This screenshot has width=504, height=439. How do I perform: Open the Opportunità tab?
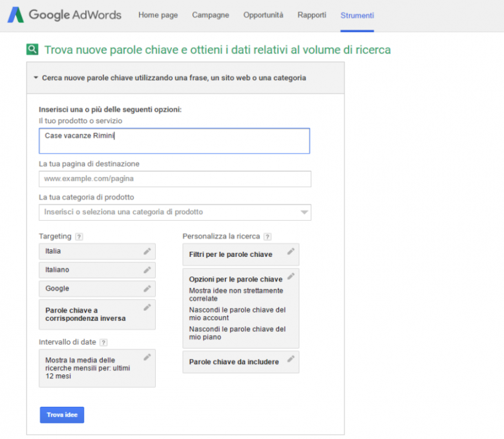(x=263, y=15)
